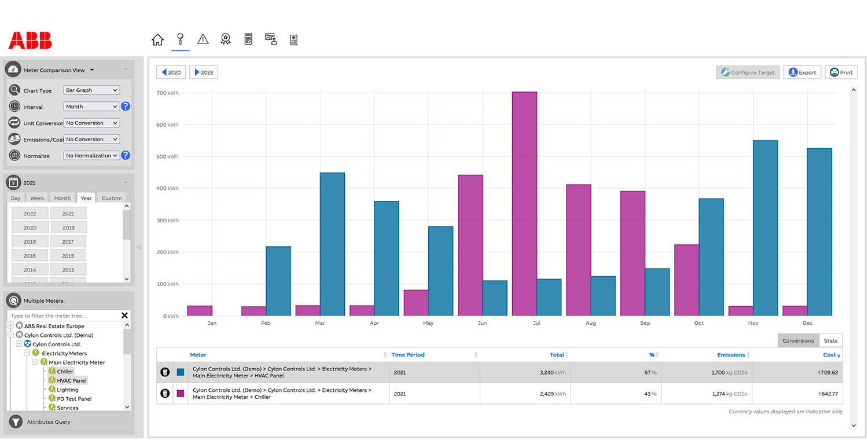Switch to the Custom date tab
This screenshot has height=440, width=868.
tap(111, 198)
